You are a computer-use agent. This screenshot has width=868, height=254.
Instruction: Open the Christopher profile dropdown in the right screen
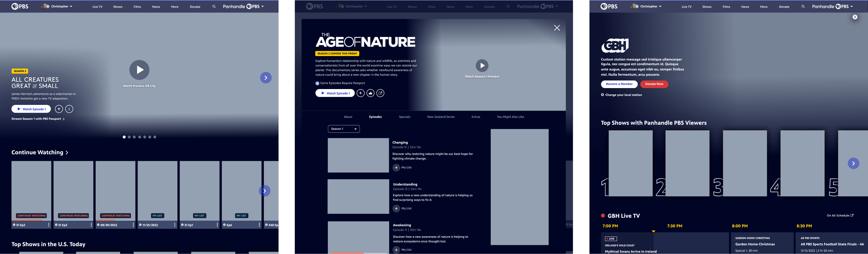coord(646,6)
